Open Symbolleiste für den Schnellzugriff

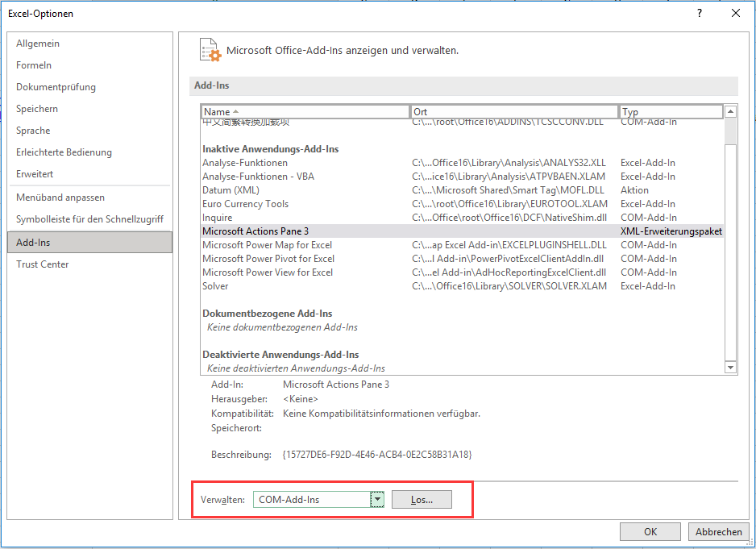tap(89, 219)
